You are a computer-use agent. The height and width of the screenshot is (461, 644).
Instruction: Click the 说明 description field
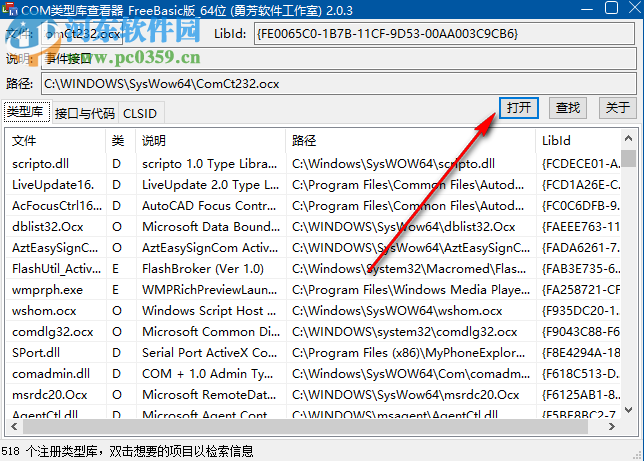click(339, 59)
